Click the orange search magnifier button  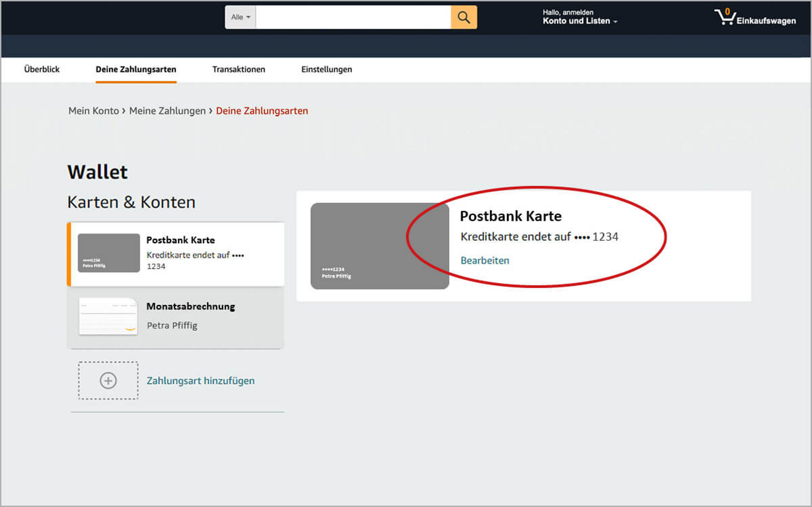[x=463, y=17]
